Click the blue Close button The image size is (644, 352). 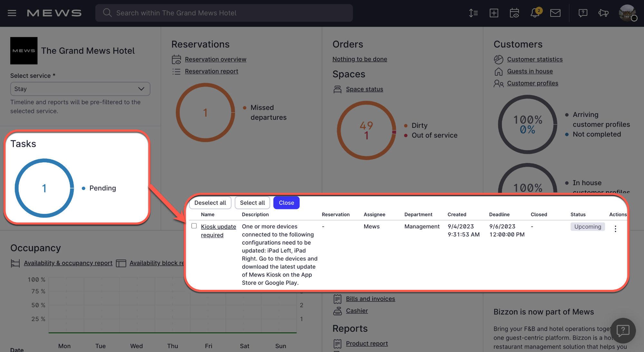[x=286, y=203]
